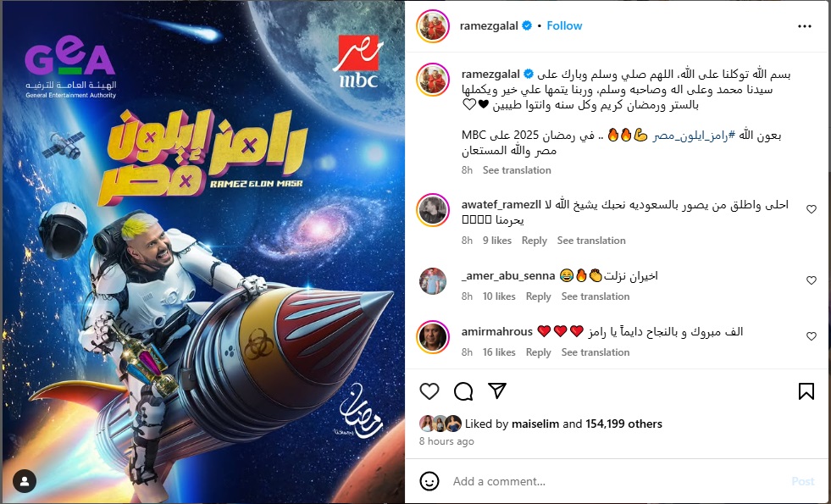See translation of _amer_abu_senna's comment
This screenshot has height=504, width=831.
(596, 296)
